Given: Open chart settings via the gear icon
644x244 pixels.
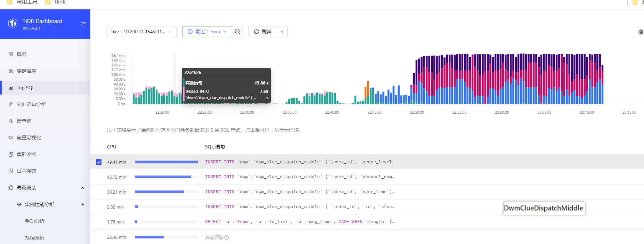Looking at the screenshot, I should pyautogui.click(x=641, y=32).
